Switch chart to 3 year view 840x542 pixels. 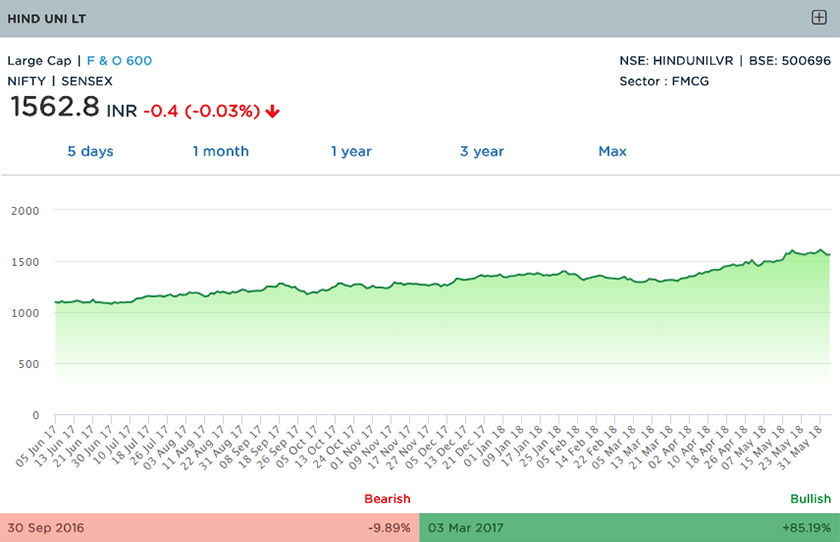482,151
